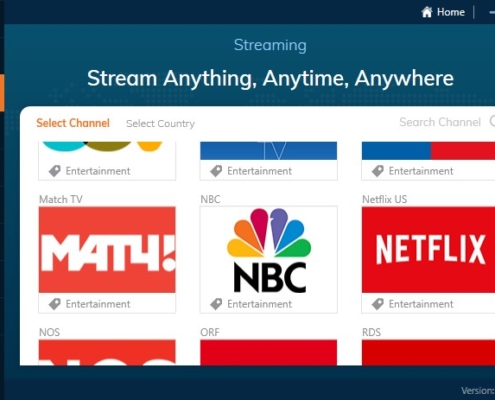Open the NOS channel thumbnail
Viewport: 495px width, 400px height.
[x=107, y=352]
